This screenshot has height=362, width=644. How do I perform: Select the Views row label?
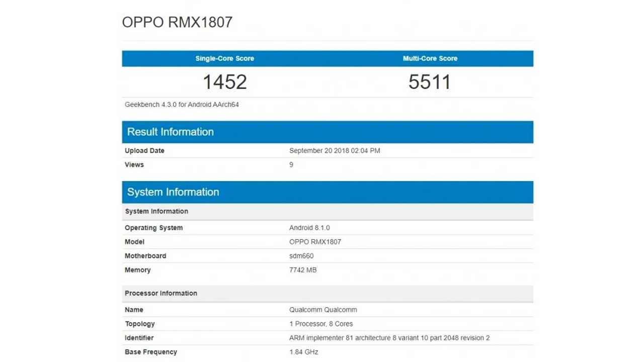pyautogui.click(x=134, y=165)
